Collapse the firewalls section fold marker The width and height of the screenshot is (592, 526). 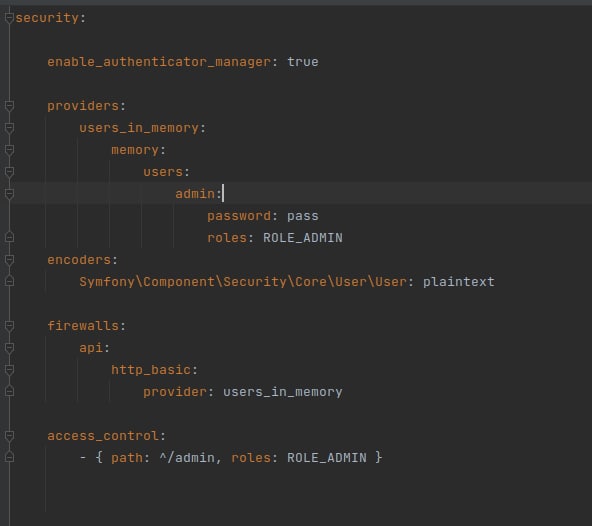(9, 326)
